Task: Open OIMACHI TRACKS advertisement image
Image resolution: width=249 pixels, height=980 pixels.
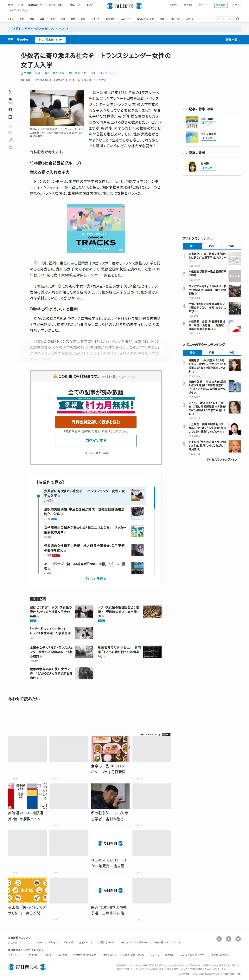Action: 96,228
